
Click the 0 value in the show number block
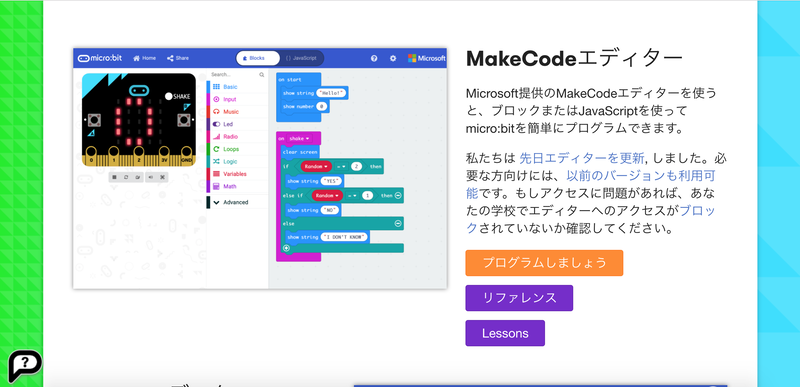coord(321,106)
